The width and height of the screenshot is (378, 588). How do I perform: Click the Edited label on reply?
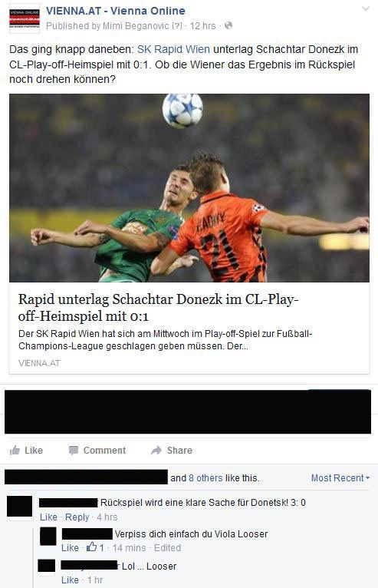(x=167, y=548)
